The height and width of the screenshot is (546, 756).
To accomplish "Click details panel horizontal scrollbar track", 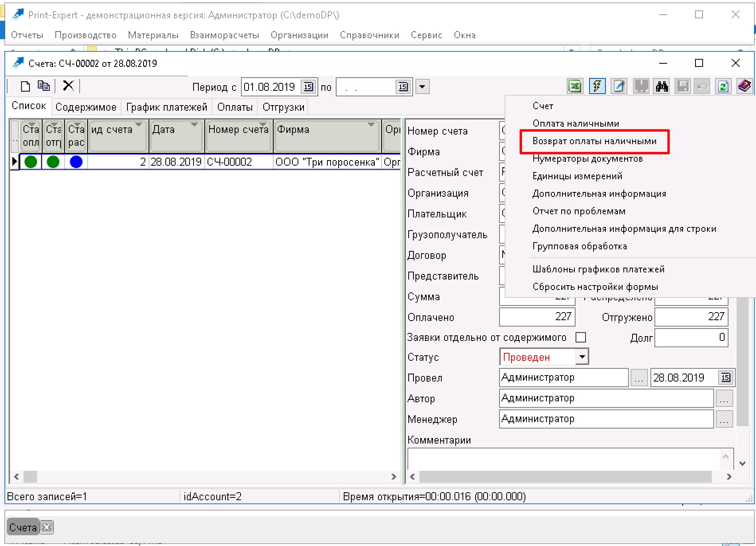I will [x=570, y=476].
